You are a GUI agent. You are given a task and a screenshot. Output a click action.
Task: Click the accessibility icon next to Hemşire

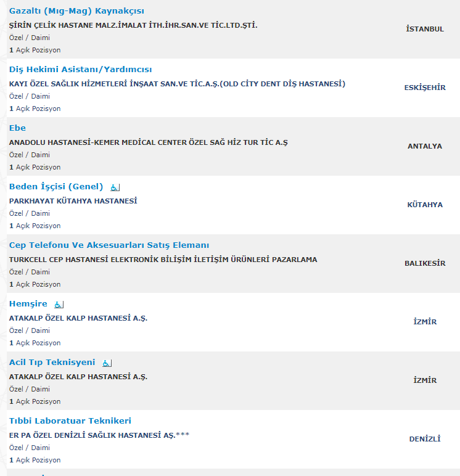coord(59,304)
